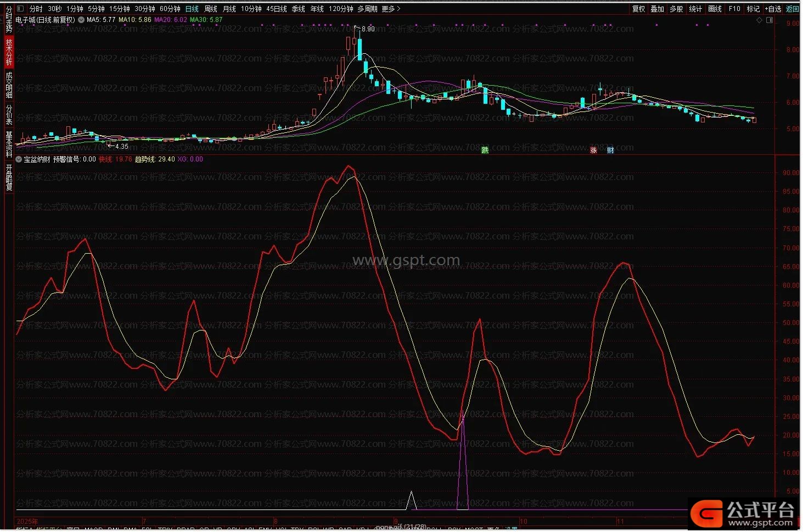Toggle the right side panel icon
Screen dimensions: 803x532
click(x=770, y=20)
